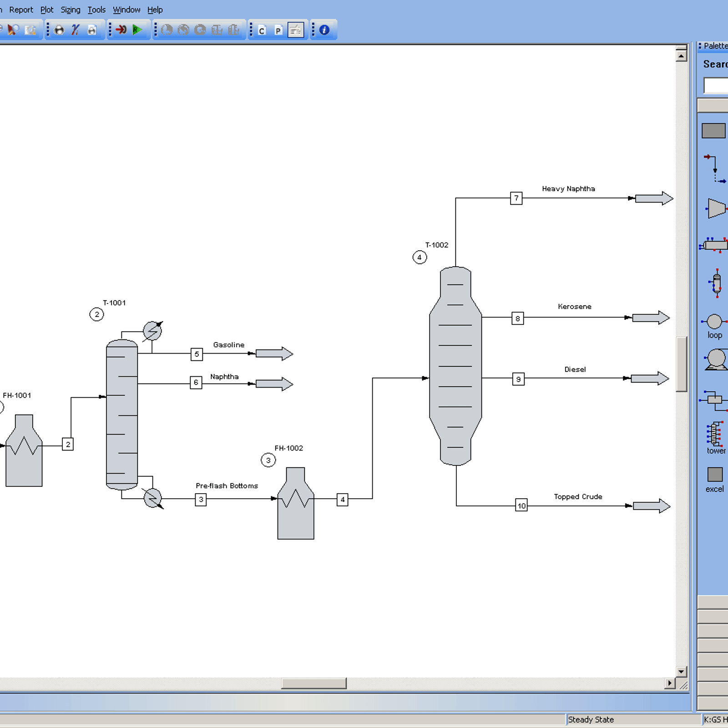Click the horizontal scrollbar right arrow
The width and height of the screenshot is (728, 728).
click(x=670, y=683)
